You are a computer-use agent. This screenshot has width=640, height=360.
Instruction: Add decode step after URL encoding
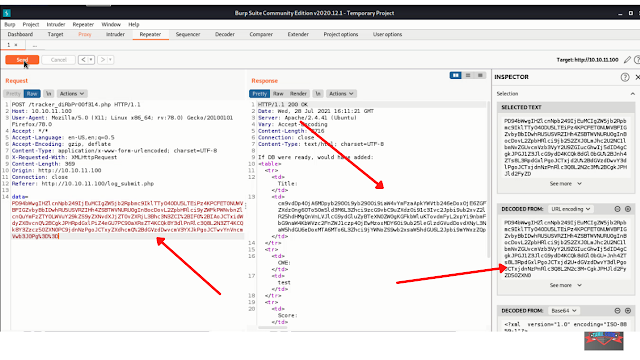coord(628,209)
